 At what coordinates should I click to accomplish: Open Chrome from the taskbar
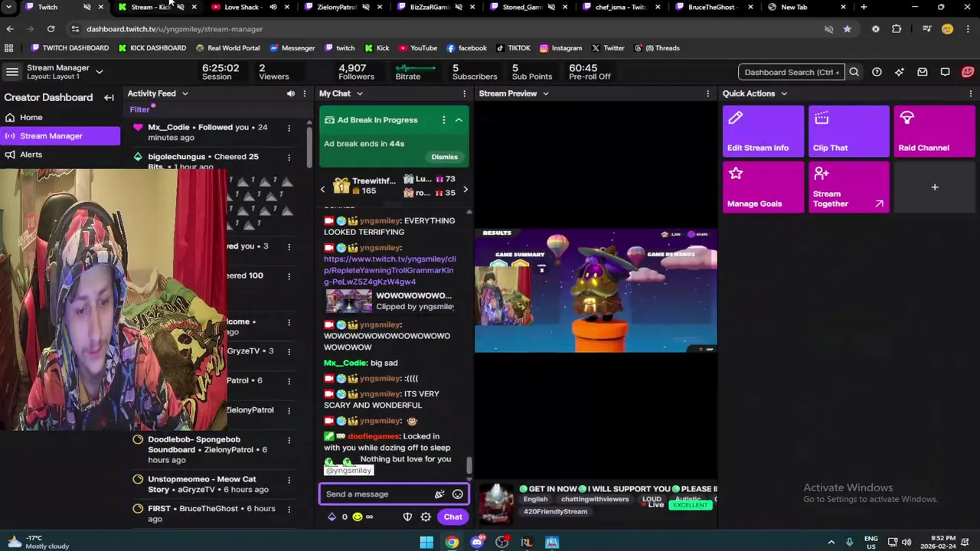pyautogui.click(x=452, y=543)
